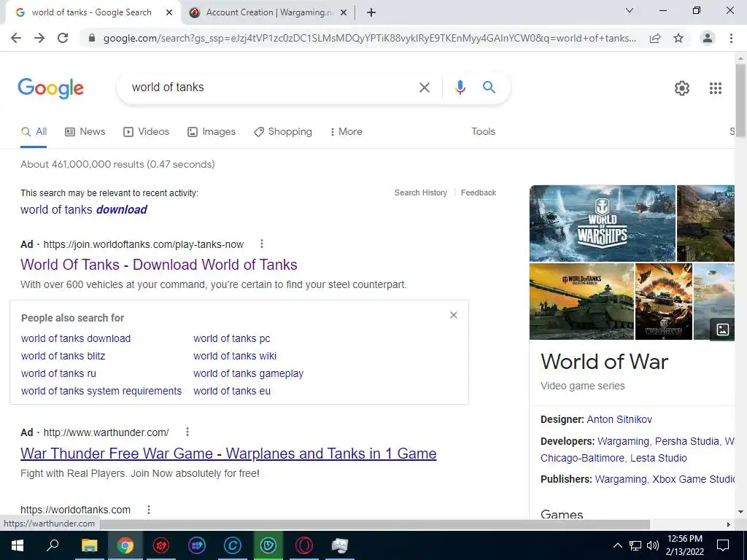This screenshot has height=560, width=747.
Task: Open volume control in tray
Action: coord(653,545)
